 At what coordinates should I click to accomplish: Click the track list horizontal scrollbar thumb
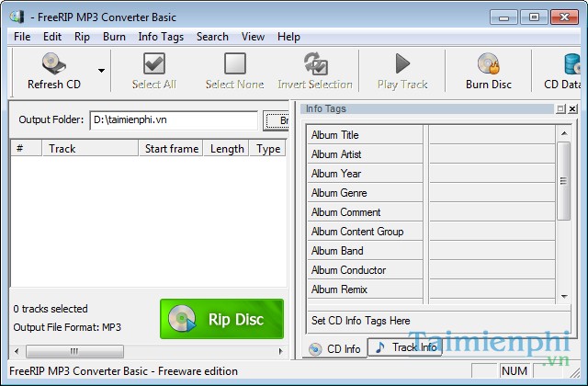click(x=74, y=351)
